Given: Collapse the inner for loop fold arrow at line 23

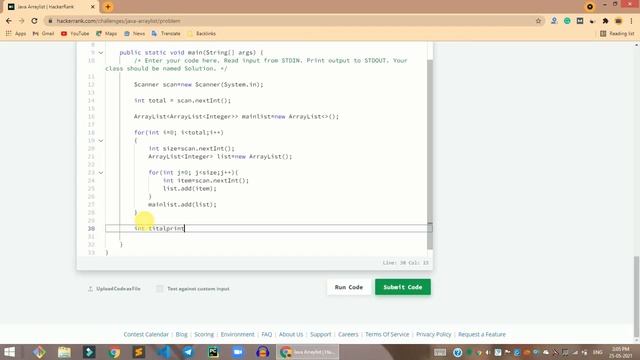Looking at the screenshot, I should pyautogui.click(x=101, y=173).
